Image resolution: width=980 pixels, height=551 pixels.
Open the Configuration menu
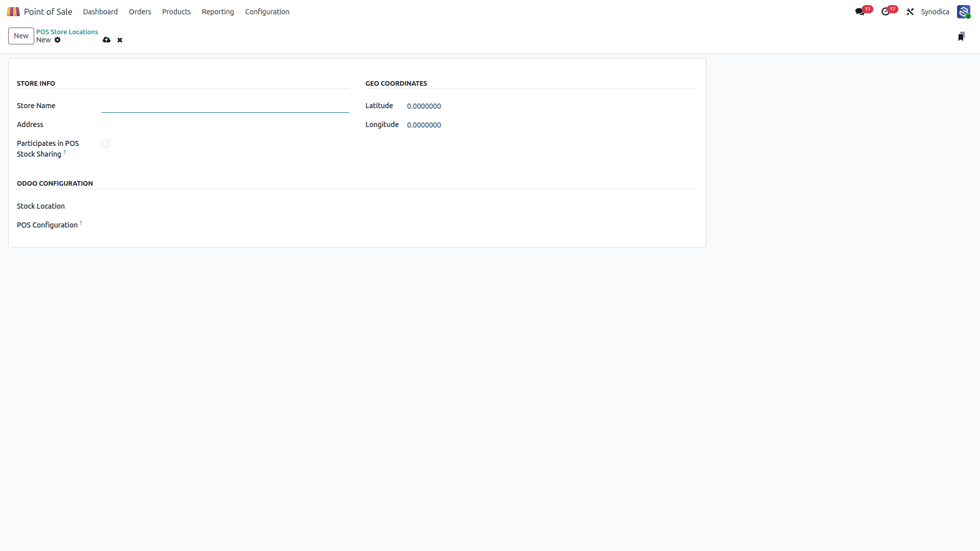267,12
